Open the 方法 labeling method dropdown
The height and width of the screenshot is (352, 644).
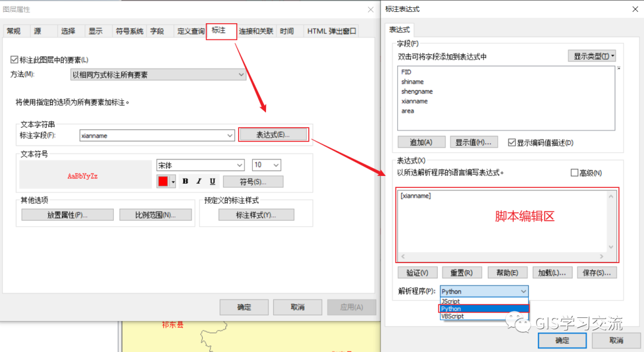[241, 74]
